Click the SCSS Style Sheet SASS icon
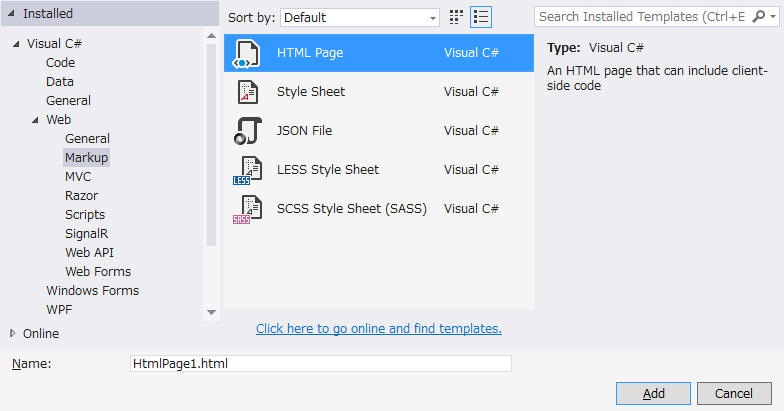 [x=248, y=209]
